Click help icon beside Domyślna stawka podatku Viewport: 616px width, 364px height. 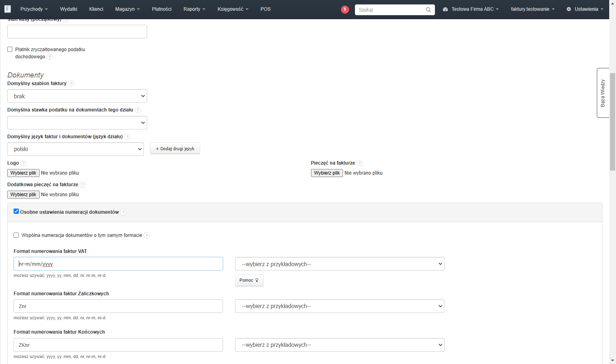click(138, 110)
